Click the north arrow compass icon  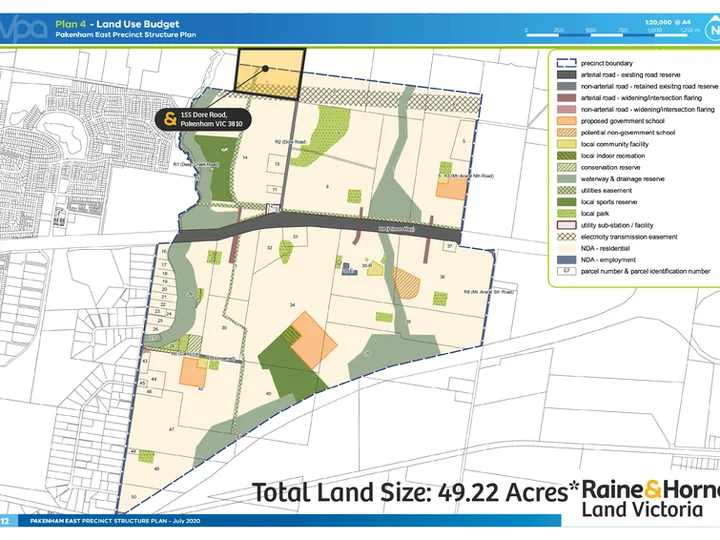coord(714,30)
